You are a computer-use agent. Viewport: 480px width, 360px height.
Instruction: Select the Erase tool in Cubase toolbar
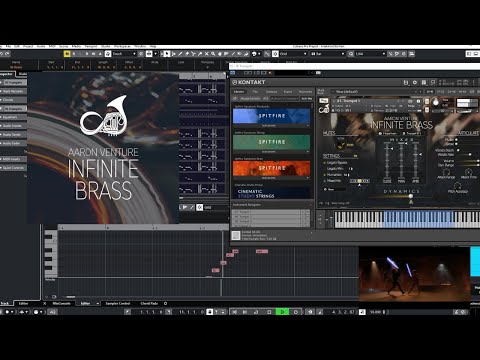pos(187,54)
